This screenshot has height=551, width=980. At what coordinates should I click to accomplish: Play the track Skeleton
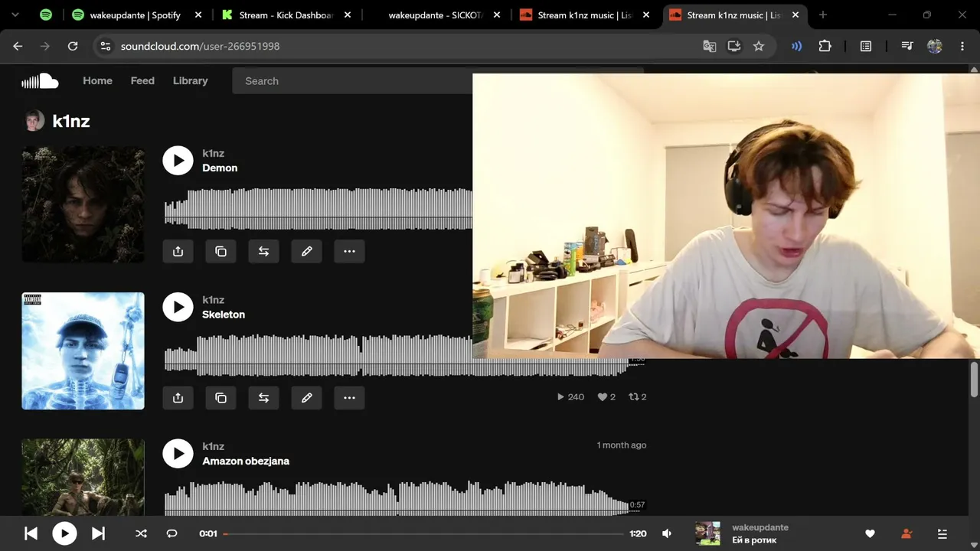pos(178,307)
